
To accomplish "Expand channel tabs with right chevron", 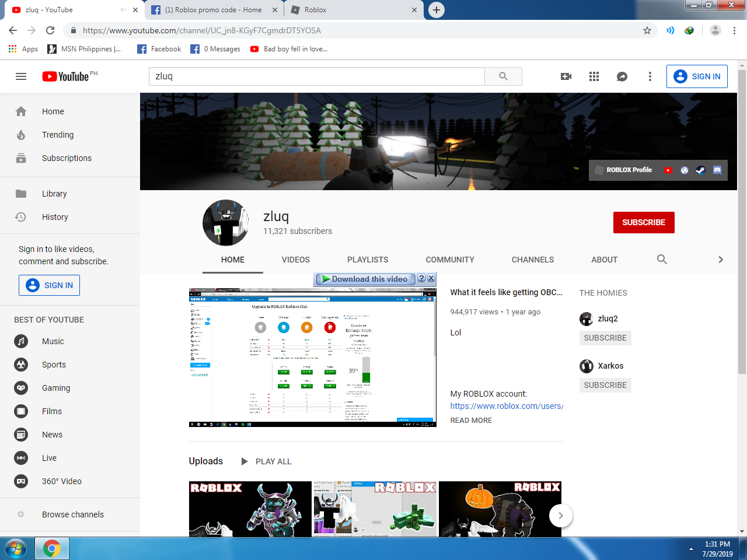I will [721, 260].
